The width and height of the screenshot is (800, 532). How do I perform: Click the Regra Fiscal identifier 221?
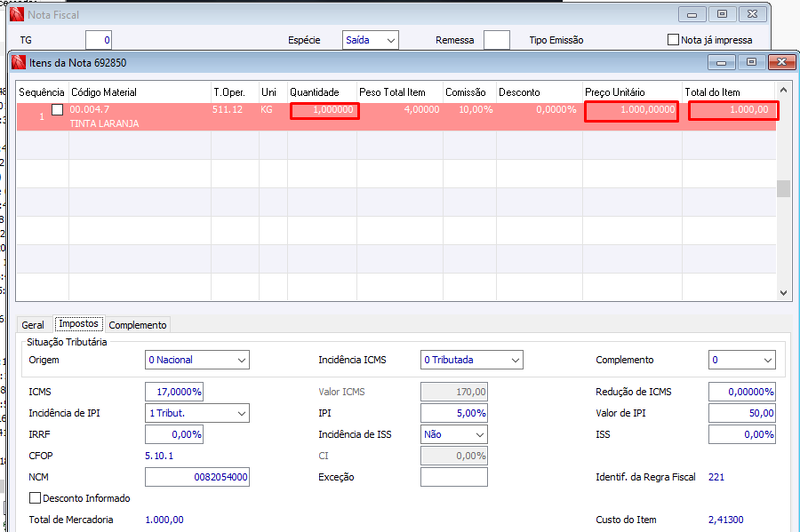pos(716,477)
